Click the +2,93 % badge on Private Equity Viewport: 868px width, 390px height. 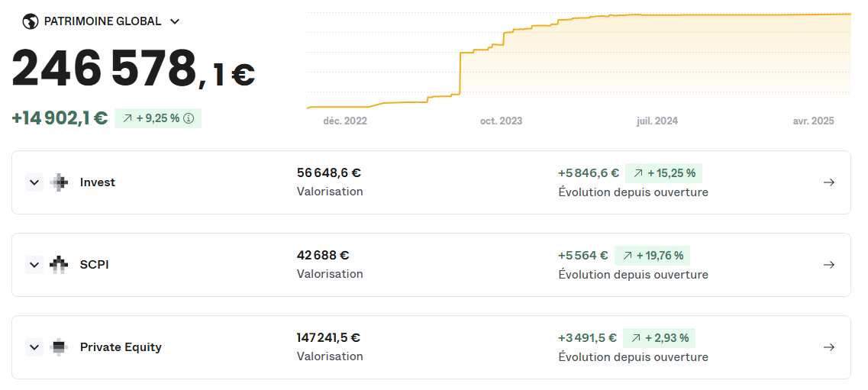coord(659,338)
